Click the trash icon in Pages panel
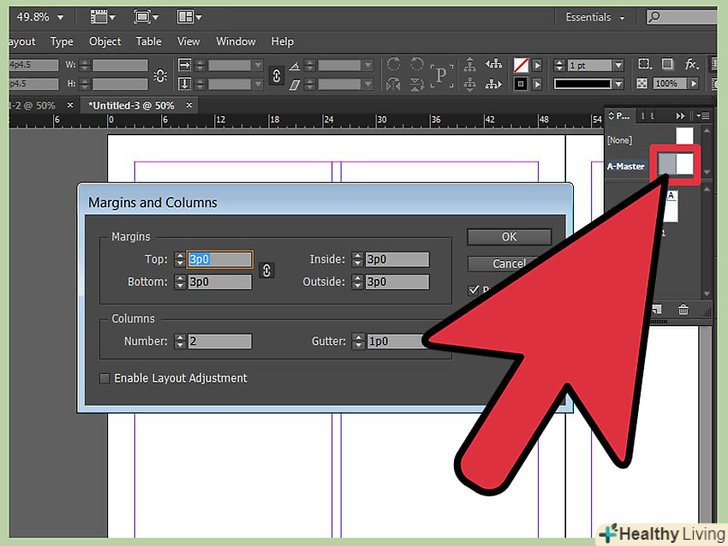The height and width of the screenshot is (546, 728). pos(684,311)
